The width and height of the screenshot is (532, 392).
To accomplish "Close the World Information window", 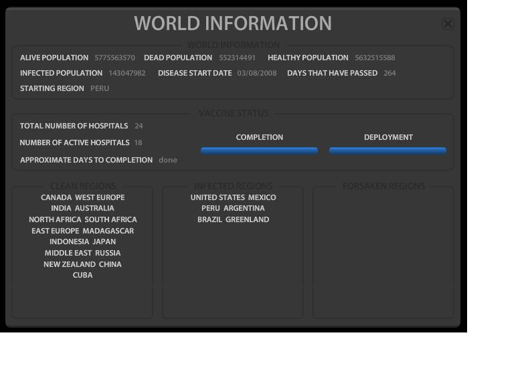I will point(448,24).
